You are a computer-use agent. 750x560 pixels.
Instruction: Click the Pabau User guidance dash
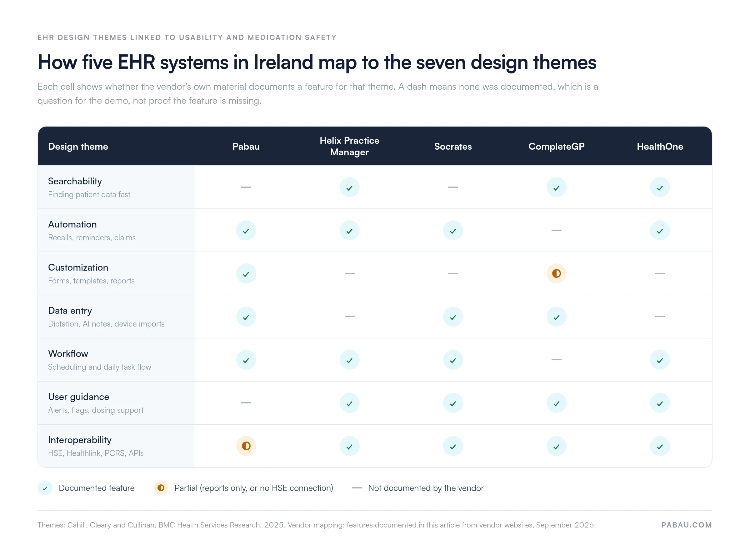(246, 403)
